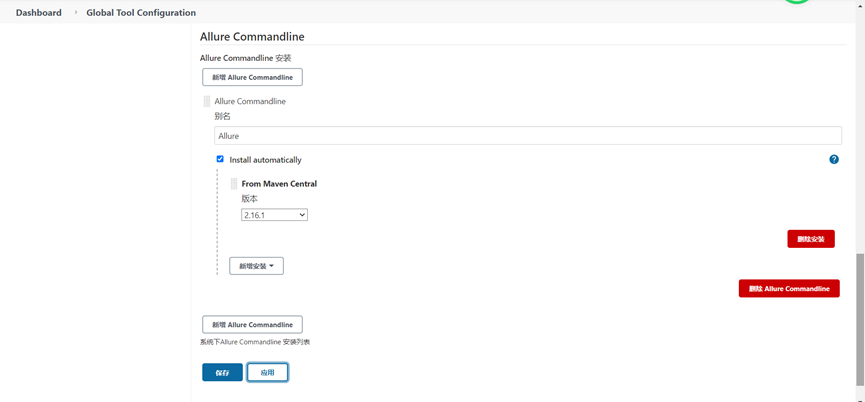Open Global Tool Configuration breadcrumb
Image resolution: width=865 pixels, height=402 pixels.
tap(141, 13)
